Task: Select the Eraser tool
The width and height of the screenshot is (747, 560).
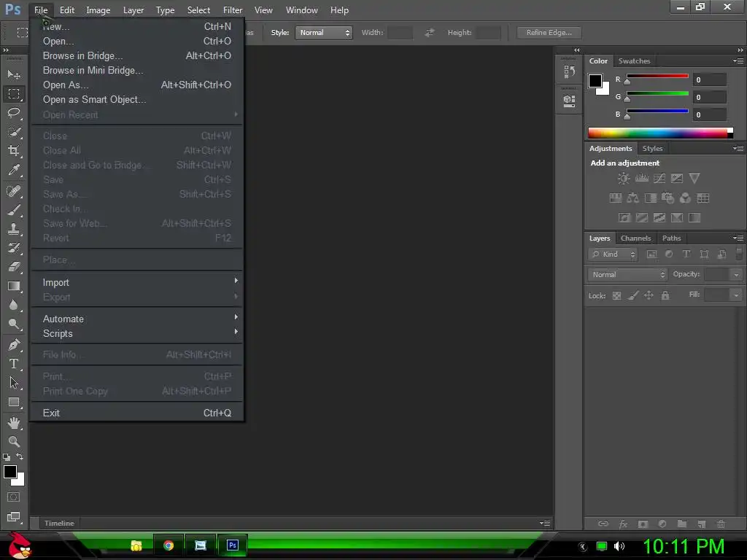Action: coord(14,267)
